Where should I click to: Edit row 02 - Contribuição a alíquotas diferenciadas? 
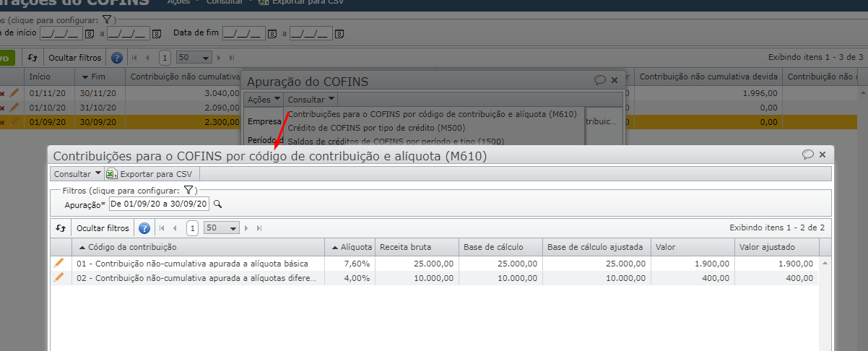coord(59,277)
